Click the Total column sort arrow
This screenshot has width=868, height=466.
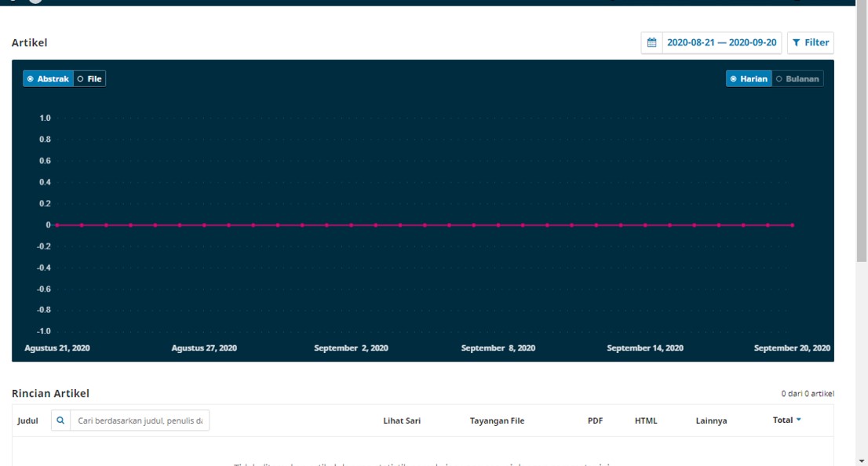click(799, 420)
